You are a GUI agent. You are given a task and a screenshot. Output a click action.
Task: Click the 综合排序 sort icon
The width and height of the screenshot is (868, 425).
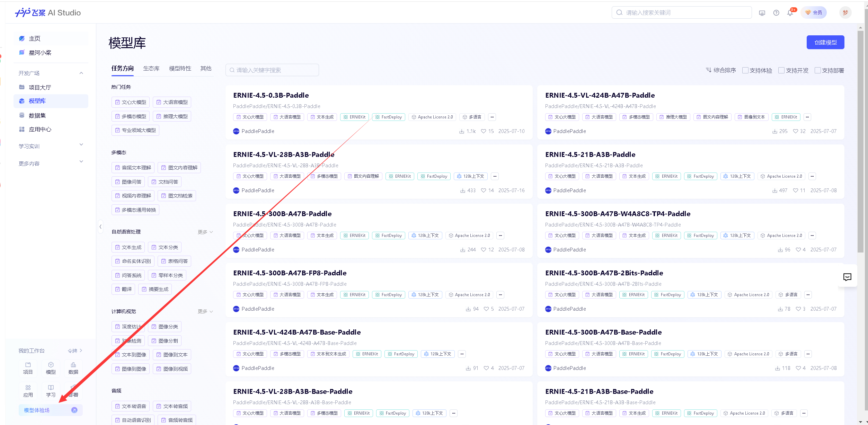[709, 70]
